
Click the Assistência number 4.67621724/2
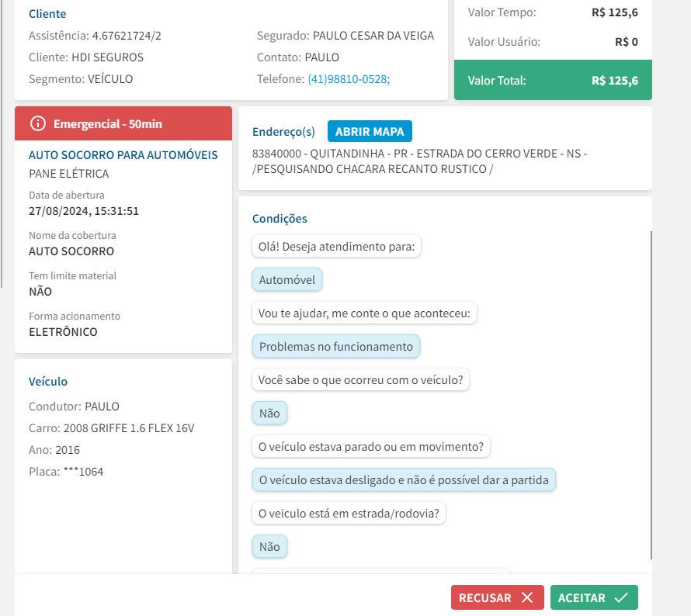(x=127, y=36)
